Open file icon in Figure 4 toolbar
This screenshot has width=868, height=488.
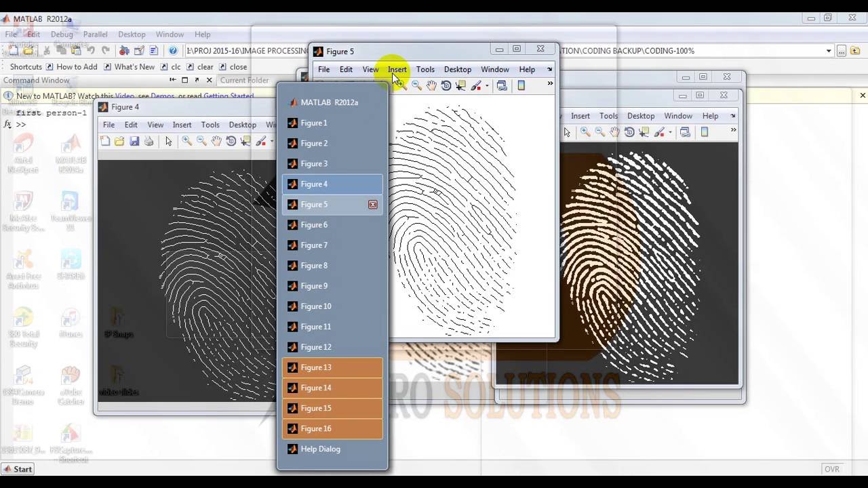click(119, 141)
